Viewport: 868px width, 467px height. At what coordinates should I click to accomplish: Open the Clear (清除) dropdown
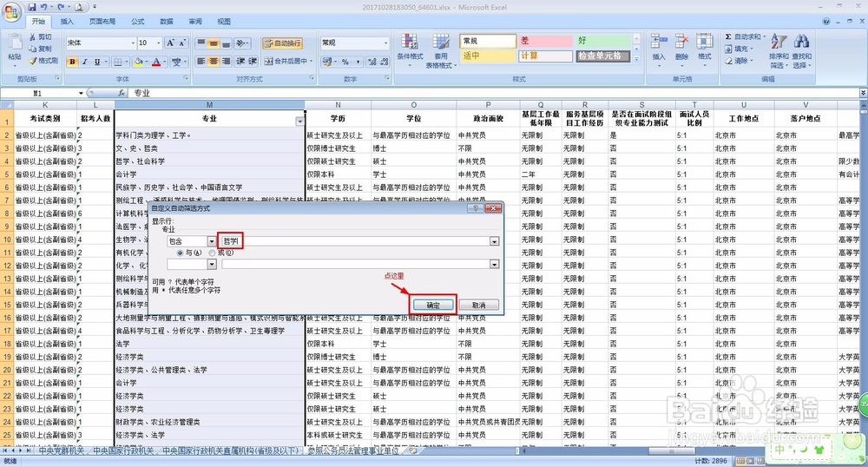740,61
